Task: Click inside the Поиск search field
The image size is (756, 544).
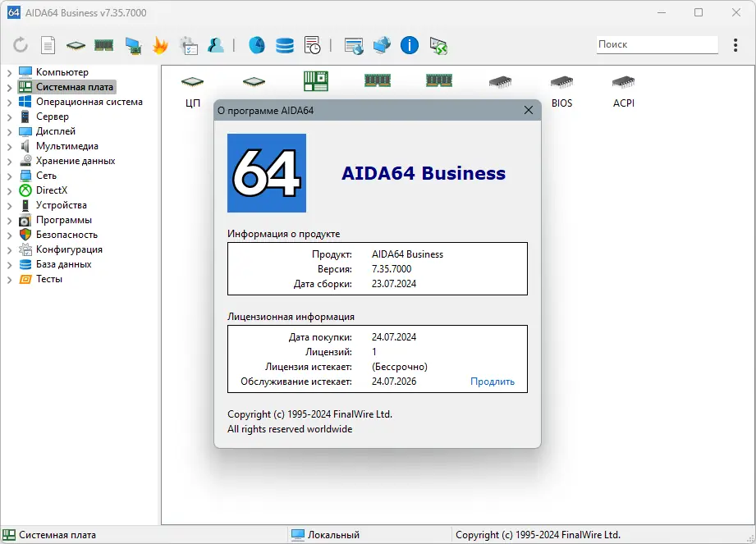Action: (656, 44)
